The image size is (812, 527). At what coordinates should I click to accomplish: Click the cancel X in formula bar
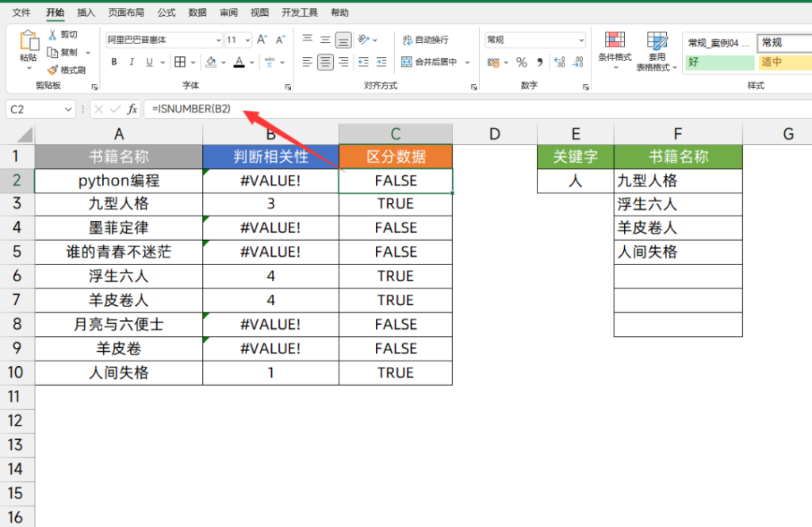point(98,109)
